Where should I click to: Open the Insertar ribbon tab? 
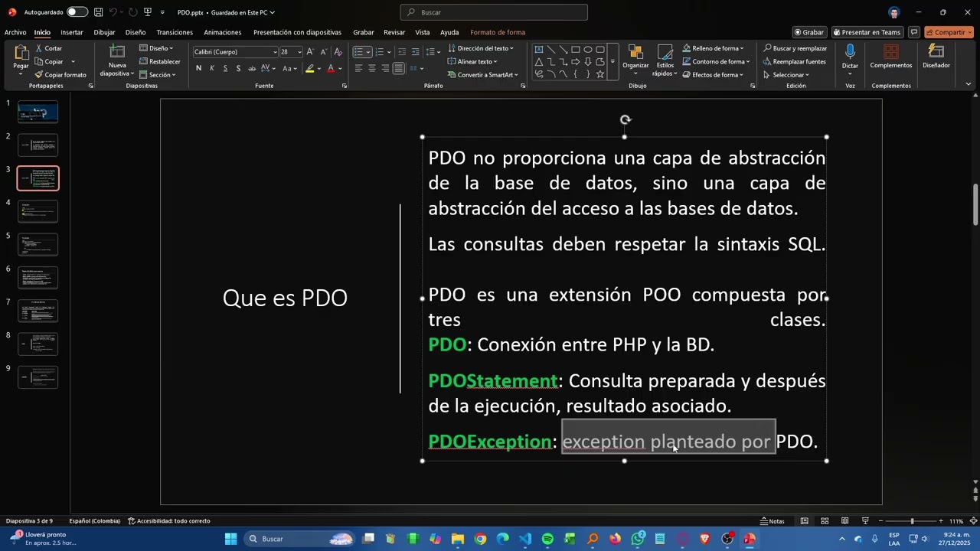72,32
